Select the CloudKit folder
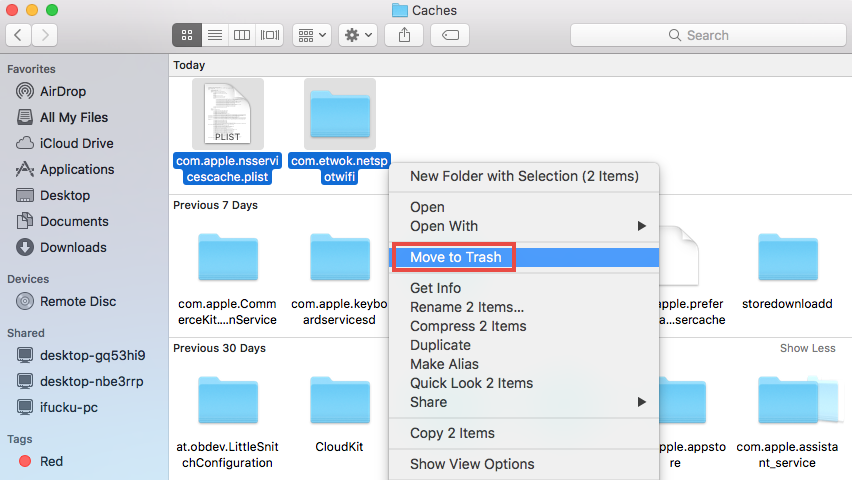 click(340, 400)
